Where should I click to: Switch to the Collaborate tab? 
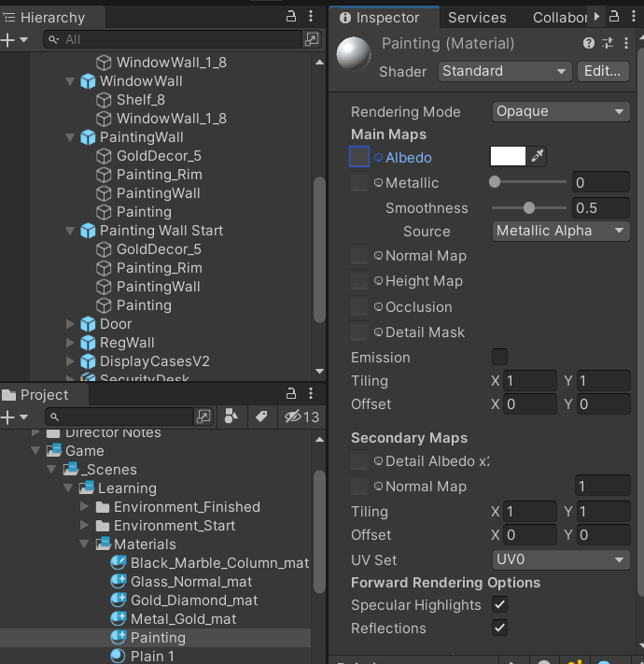pos(560,18)
